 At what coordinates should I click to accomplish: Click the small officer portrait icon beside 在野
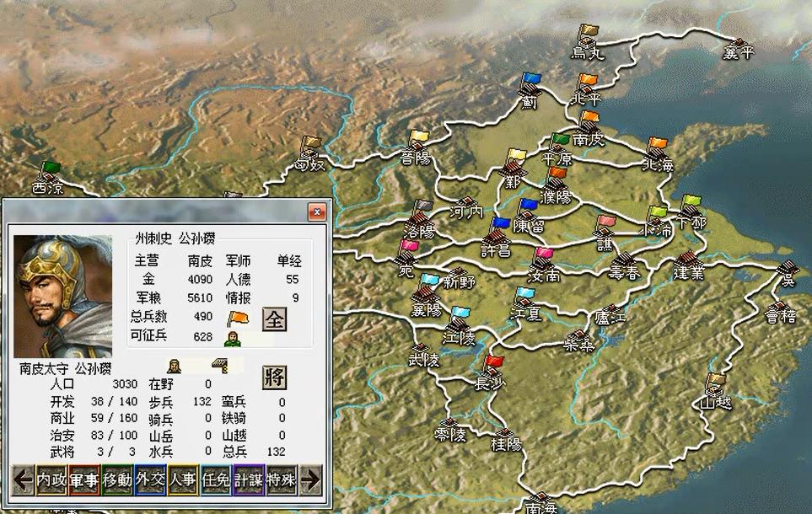pos(173,366)
